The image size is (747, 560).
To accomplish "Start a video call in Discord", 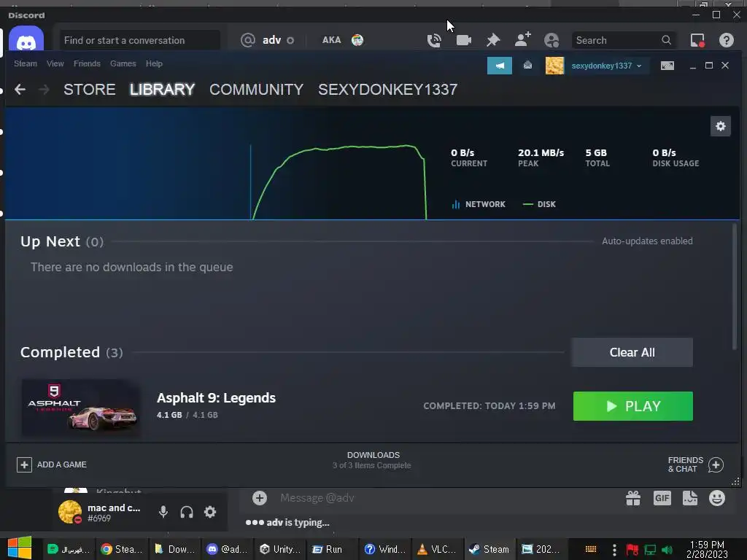I will 463,41.
